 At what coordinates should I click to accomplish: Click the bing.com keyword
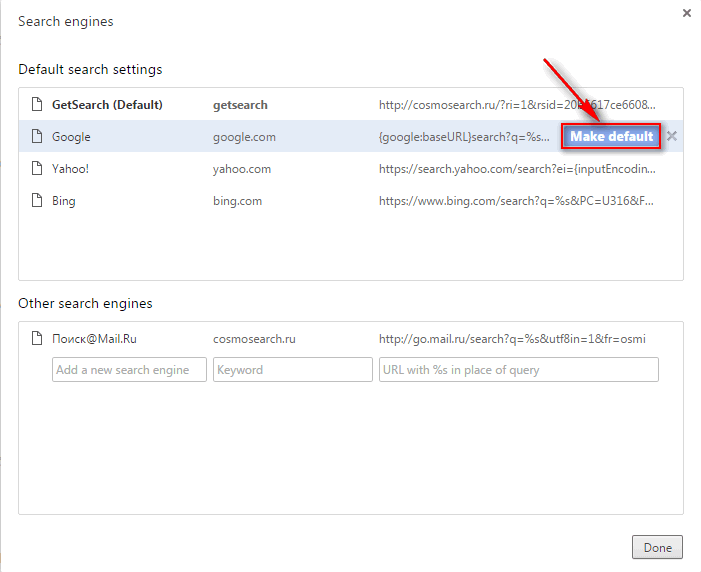[237, 201]
